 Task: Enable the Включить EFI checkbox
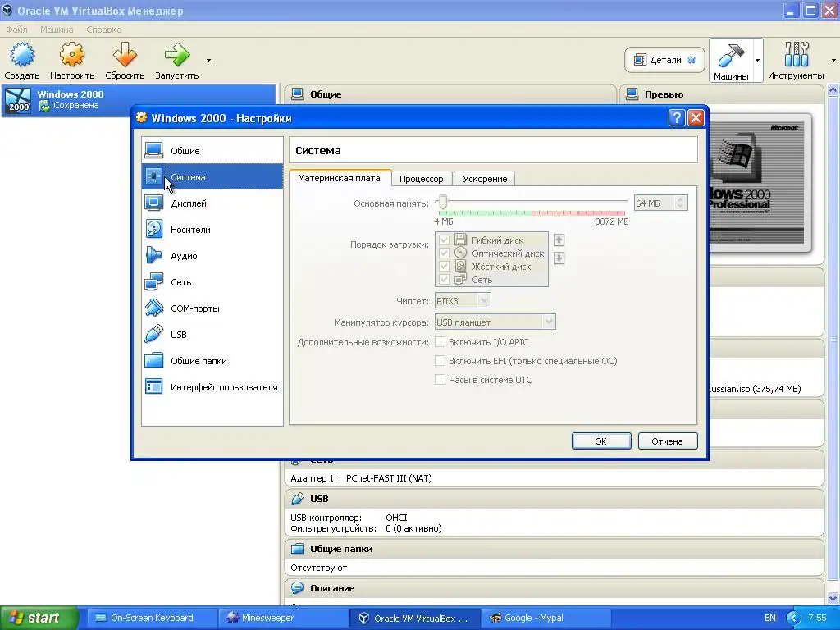click(x=440, y=361)
